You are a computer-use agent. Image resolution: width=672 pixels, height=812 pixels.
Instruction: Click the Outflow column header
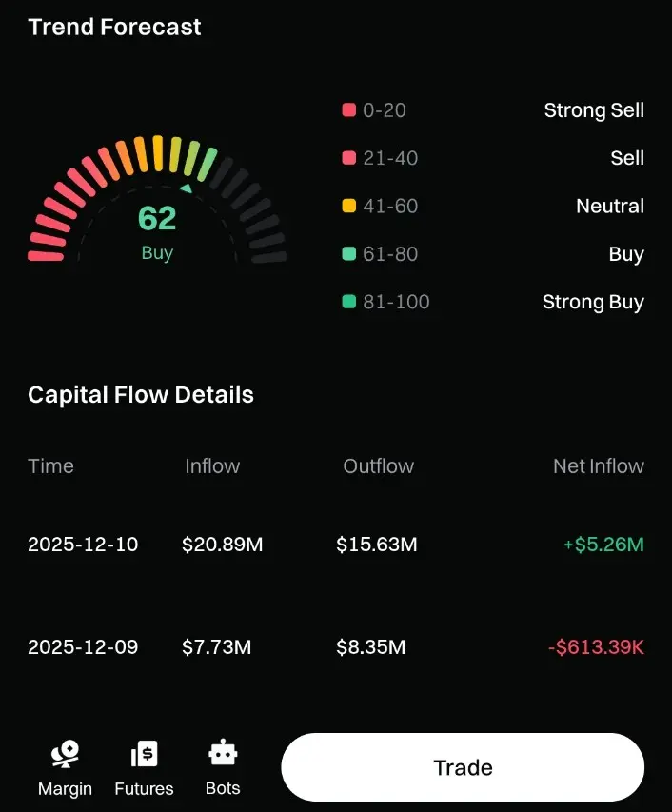tap(378, 466)
